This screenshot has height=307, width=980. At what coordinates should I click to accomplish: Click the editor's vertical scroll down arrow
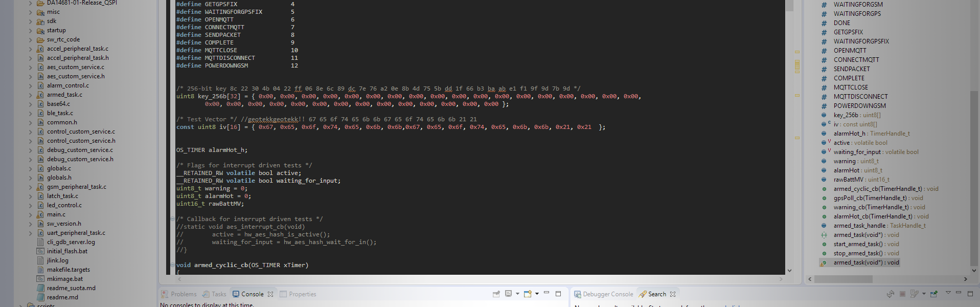pos(789,271)
